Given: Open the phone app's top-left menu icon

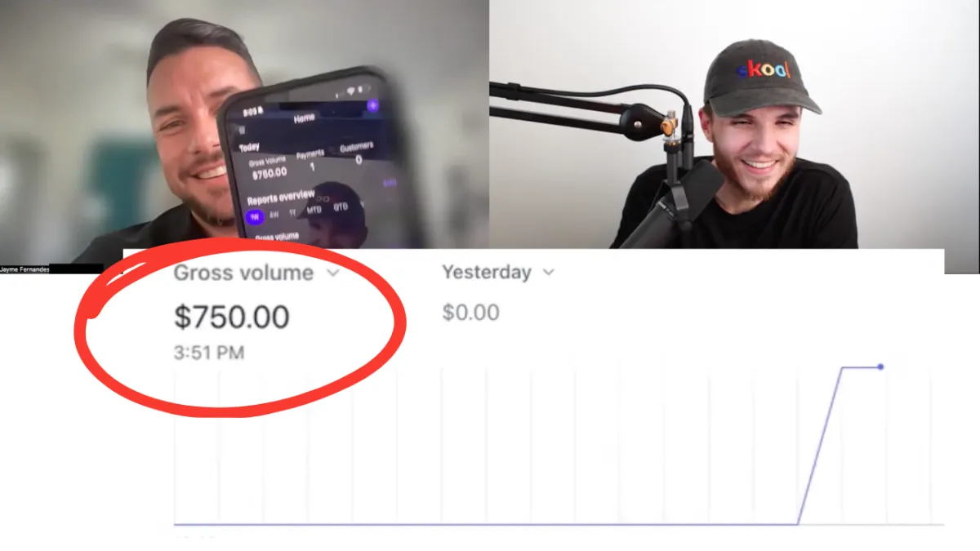Looking at the screenshot, I should [x=242, y=131].
